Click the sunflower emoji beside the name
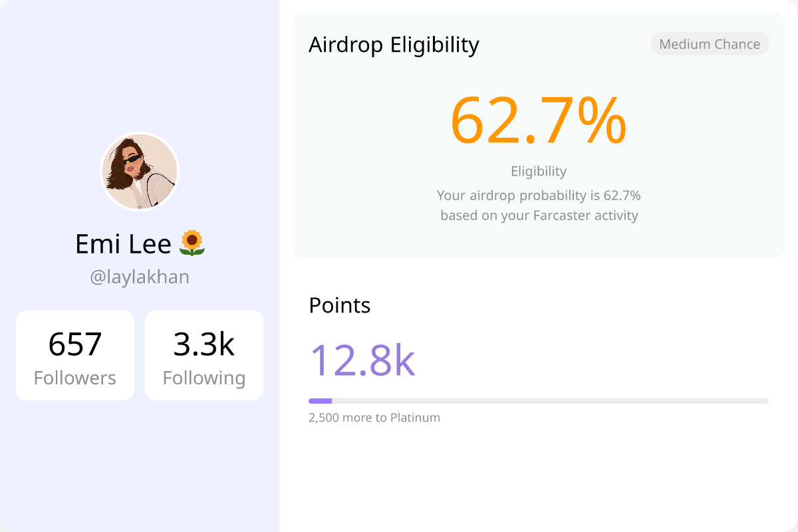 [192, 244]
